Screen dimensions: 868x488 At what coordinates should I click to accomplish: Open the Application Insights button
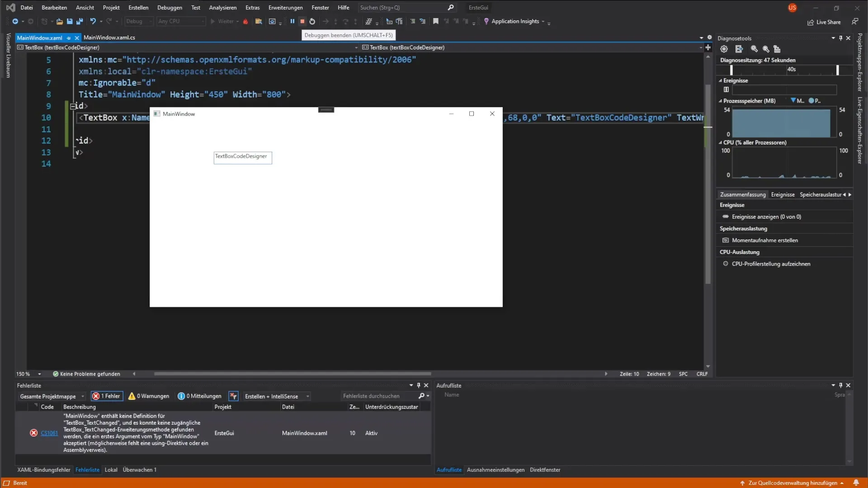tap(515, 21)
